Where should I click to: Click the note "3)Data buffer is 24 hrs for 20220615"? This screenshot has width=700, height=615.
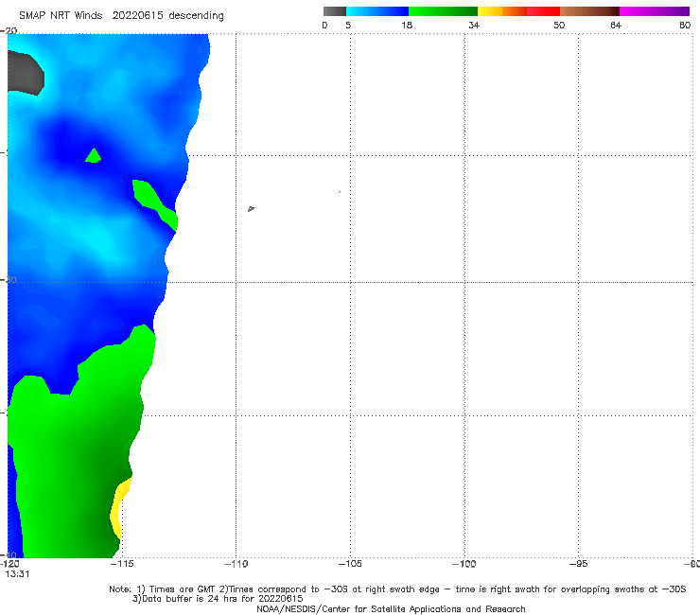[218, 599]
